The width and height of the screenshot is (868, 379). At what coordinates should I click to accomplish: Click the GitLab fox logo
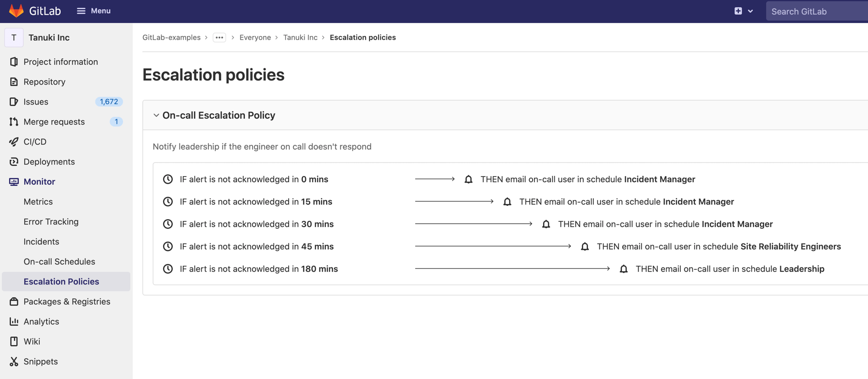(x=16, y=11)
